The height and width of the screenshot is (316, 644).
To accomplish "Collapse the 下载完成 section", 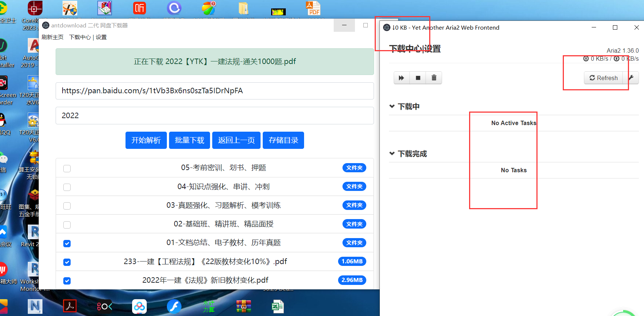I will pos(392,154).
